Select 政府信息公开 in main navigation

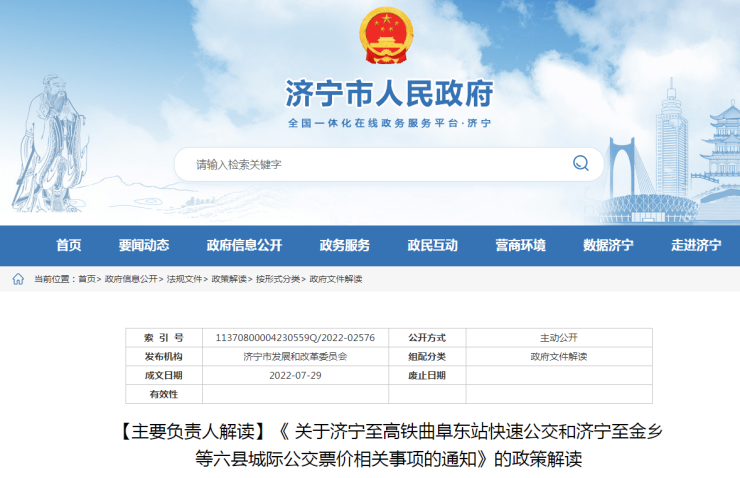pyautogui.click(x=244, y=246)
